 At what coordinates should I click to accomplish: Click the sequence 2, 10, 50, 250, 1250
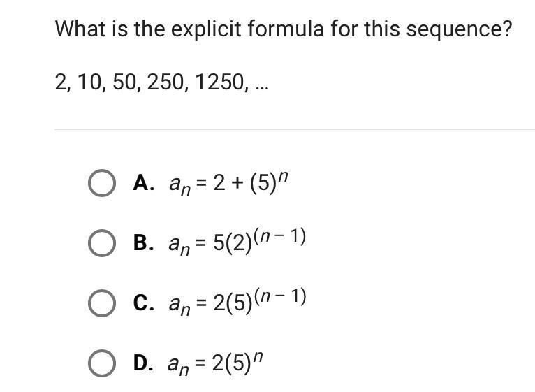[x=162, y=82]
